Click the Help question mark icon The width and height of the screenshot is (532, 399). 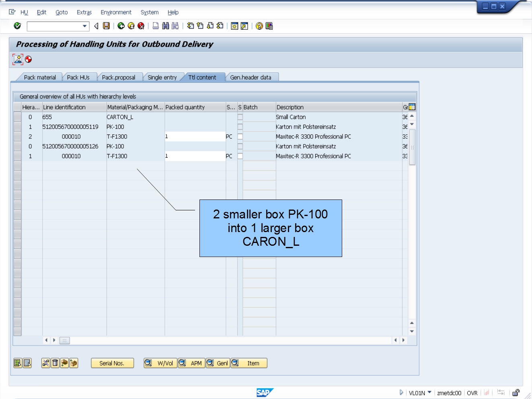click(x=259, y=26)
